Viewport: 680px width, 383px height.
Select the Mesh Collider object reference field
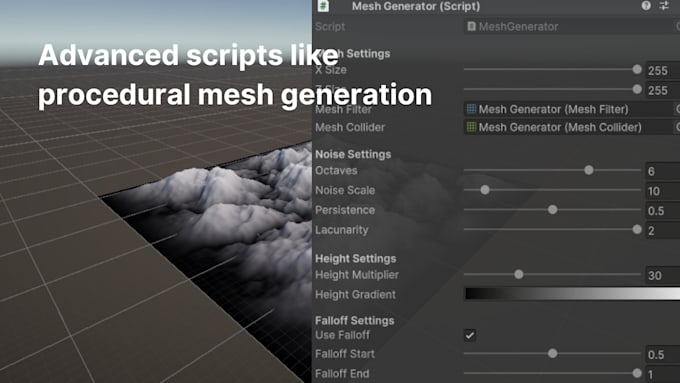(x=572, y=127)
